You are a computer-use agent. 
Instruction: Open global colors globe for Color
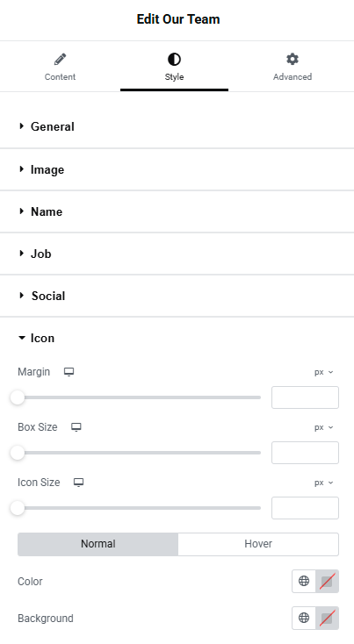click(304, 581)
